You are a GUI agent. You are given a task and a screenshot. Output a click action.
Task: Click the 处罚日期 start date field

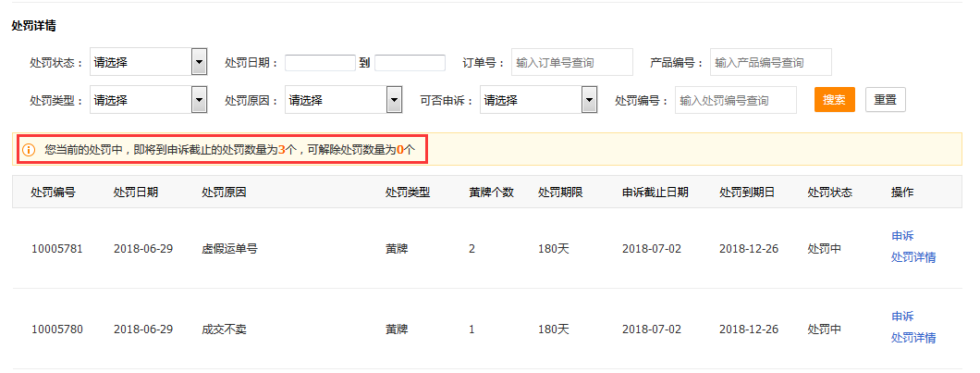click(x=321, y=63)
